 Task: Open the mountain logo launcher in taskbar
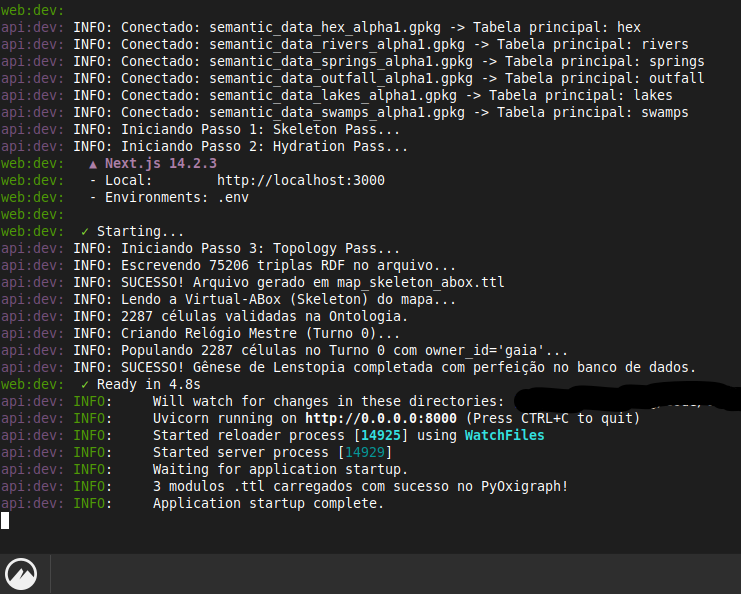[21, 574]
